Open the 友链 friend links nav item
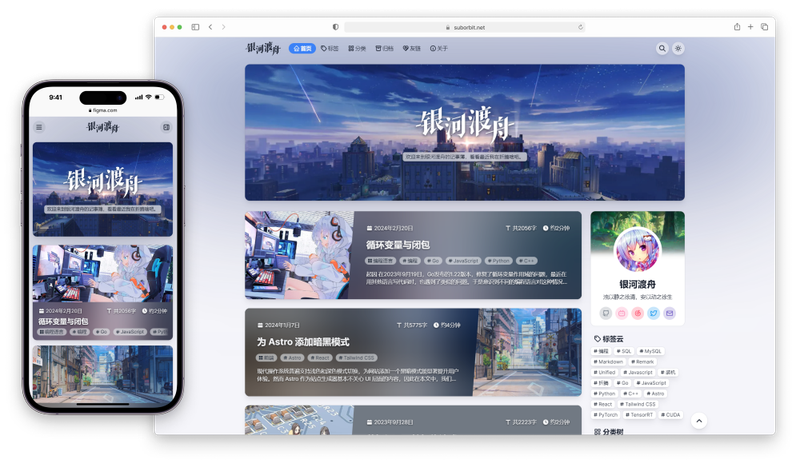Viewport: 800px width, 467px height. (x=412, y=48)
